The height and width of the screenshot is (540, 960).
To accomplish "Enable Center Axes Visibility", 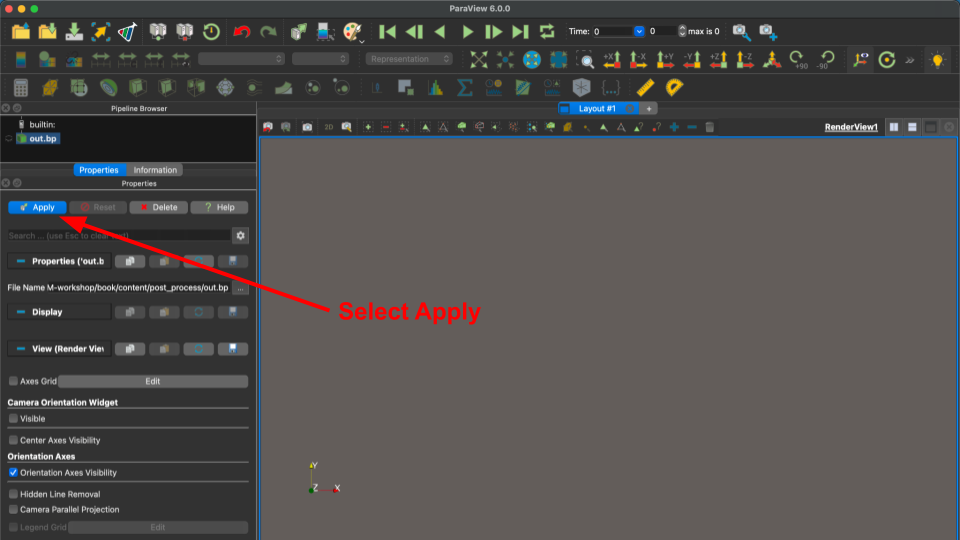I will coord(13,440).
